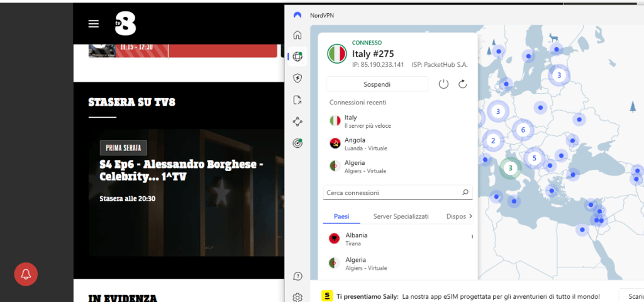
Task: Click the Cerca connessioni search field
Action: (397, 193)
